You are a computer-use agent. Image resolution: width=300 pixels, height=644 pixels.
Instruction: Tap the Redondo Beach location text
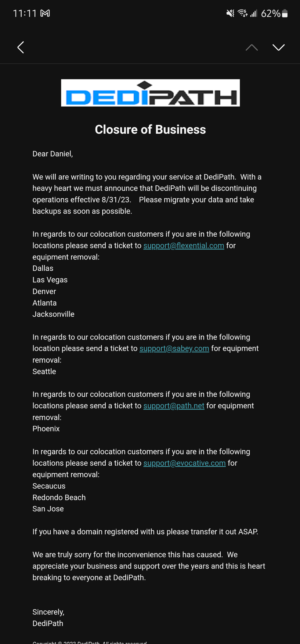[x=59, y=497]
